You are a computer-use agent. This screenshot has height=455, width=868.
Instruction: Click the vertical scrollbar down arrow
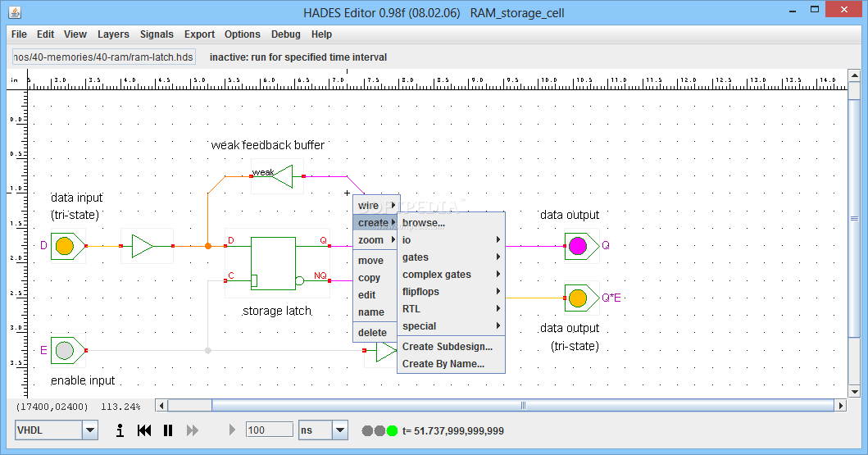pyautogui.click(x=854, y=392)
